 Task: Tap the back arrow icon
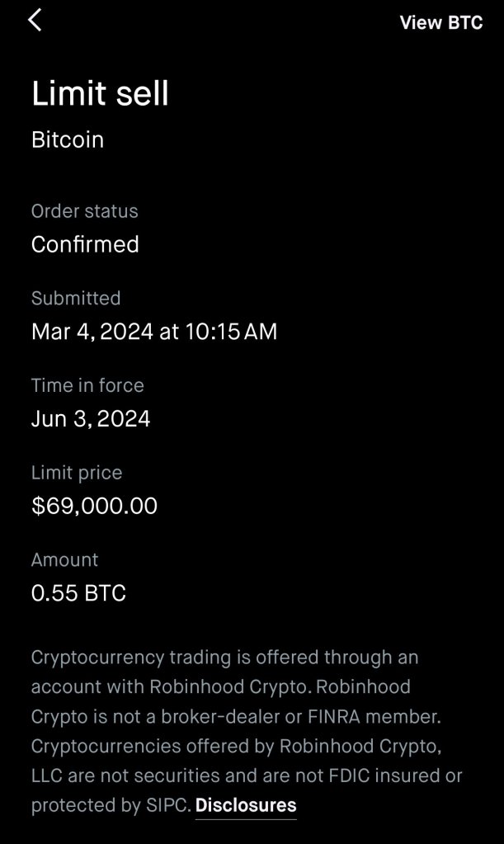[x=35, y=21]
